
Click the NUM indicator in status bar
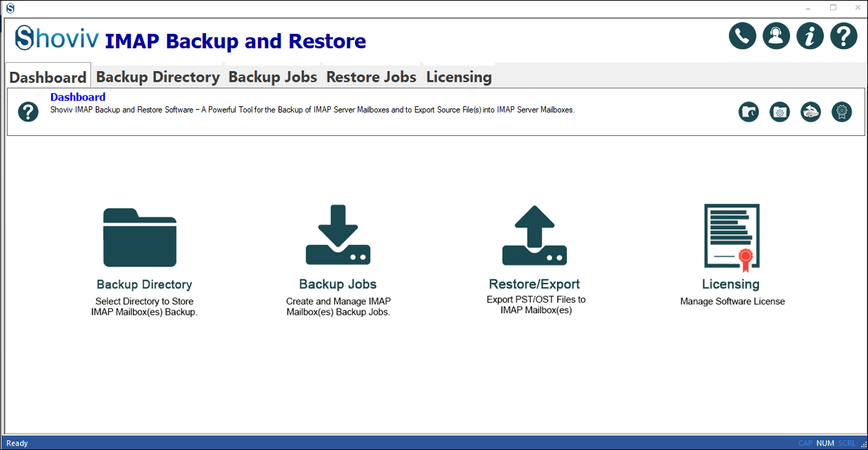tap(825, 443)
